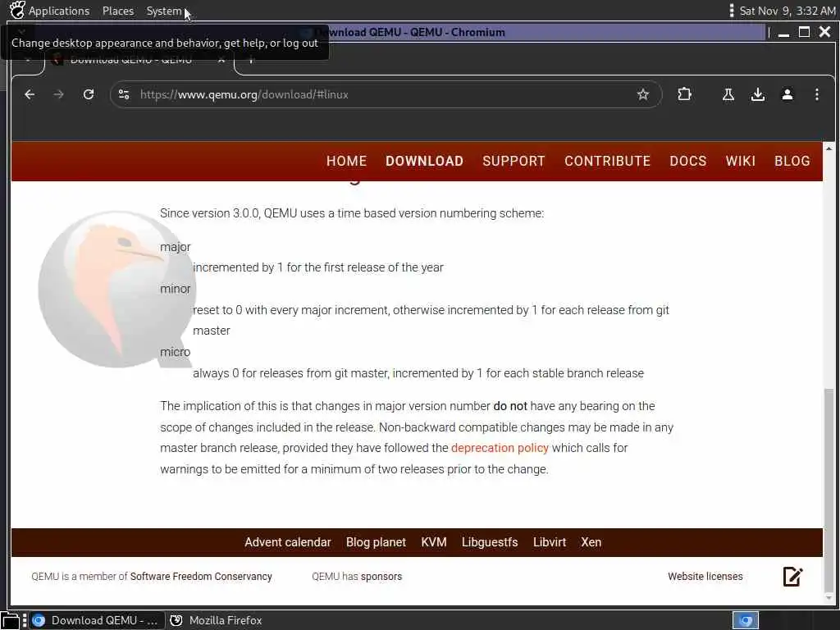The height and width of the screenshot is (630, 840).
Task: Select DOWNLOAD in site navigation
Action: pos(424,162)
